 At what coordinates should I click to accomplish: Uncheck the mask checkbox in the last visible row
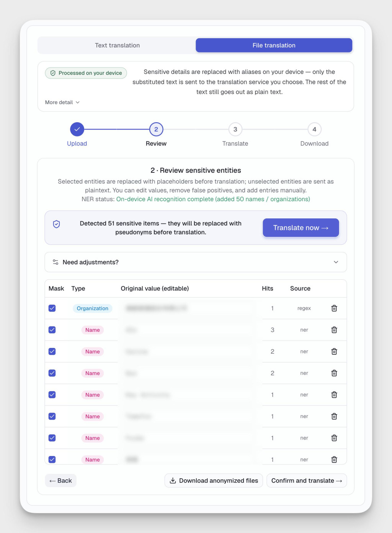point(52,459)
